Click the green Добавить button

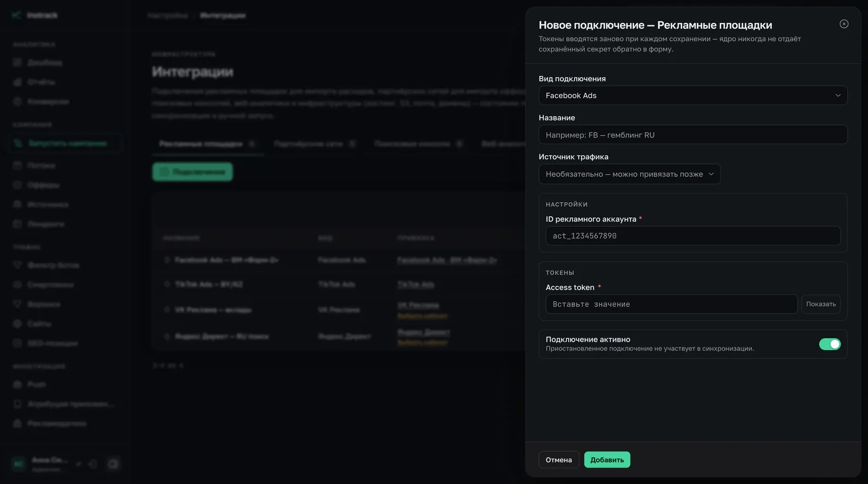pyautogui.click(x=607, y=460)
